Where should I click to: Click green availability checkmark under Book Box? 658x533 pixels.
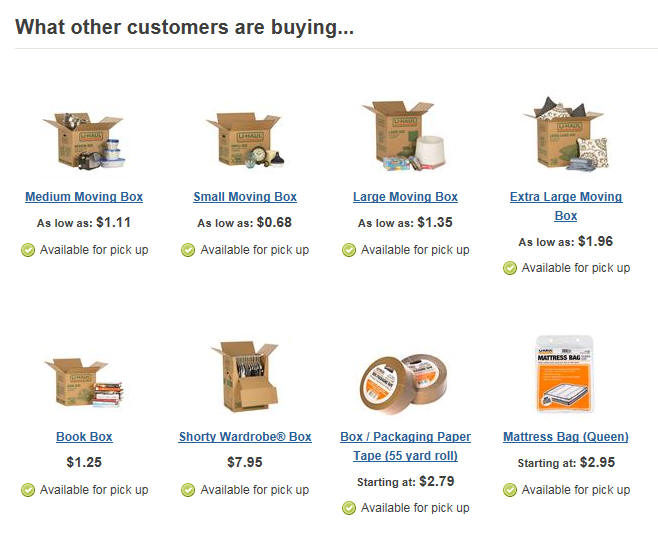click(x=28, y=490)
